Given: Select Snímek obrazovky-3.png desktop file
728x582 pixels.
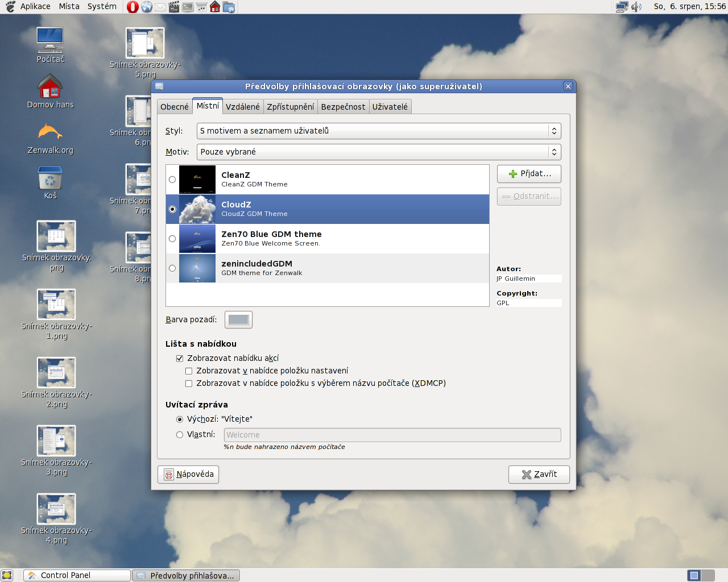Looking at the screenshot, I should coord(56,450).
